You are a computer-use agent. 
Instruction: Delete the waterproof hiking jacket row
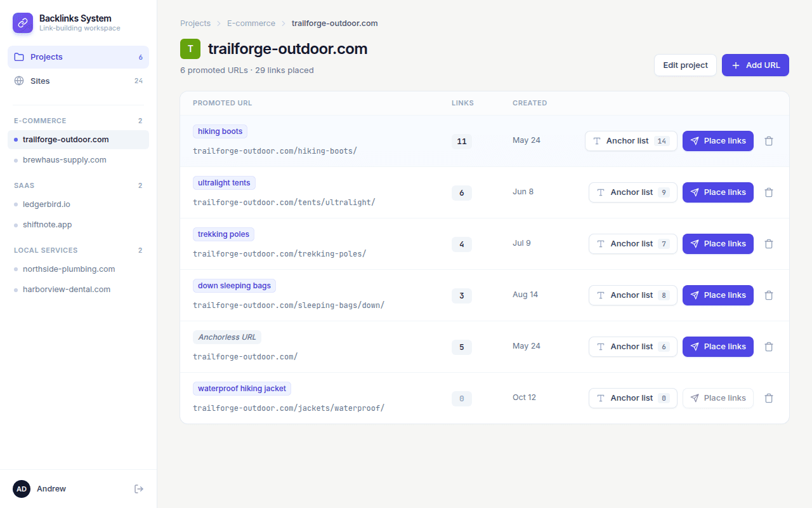(x=769, y=398)
